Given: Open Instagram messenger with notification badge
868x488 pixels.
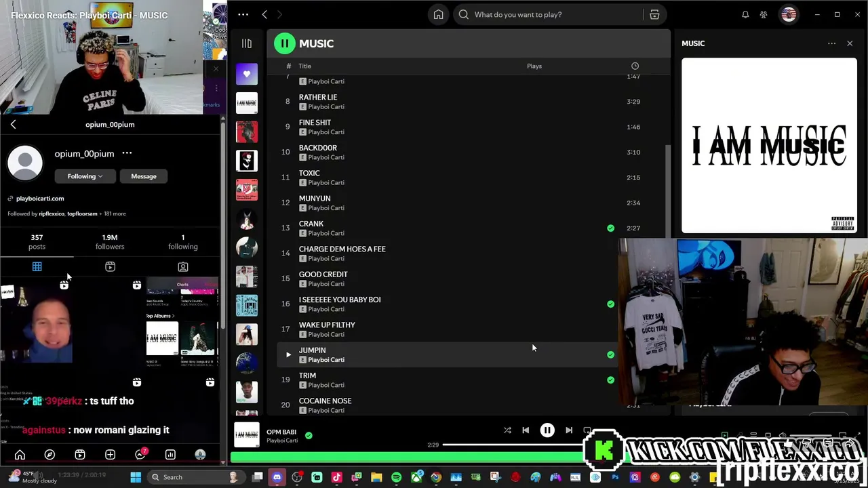Looking at the screenshot, I should 140,454.
